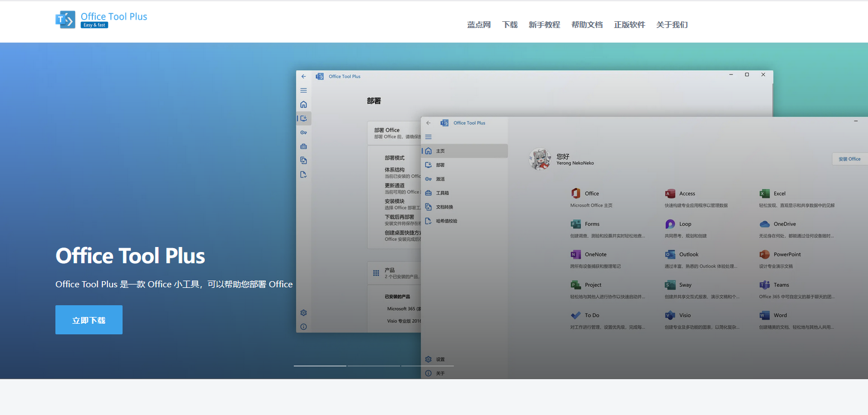Open 帮助文档 in the navigation bar
The width and height of the screenshot is (868, 415).
pos(587,25)
